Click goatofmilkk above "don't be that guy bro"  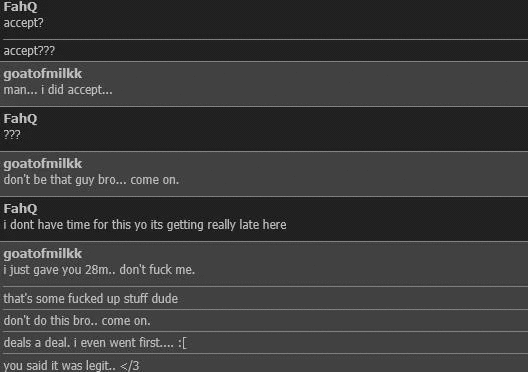[x=43, y=164]
